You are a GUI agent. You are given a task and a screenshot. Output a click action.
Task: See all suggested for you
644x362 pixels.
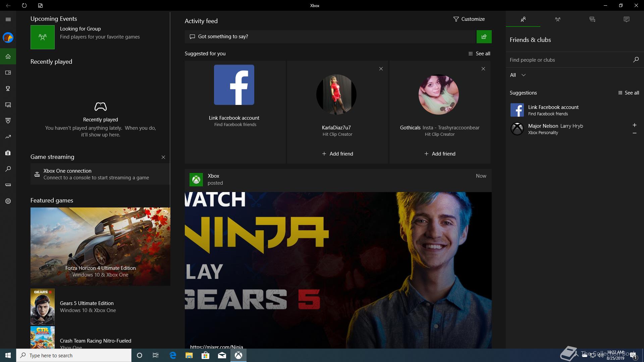point(479,54)
